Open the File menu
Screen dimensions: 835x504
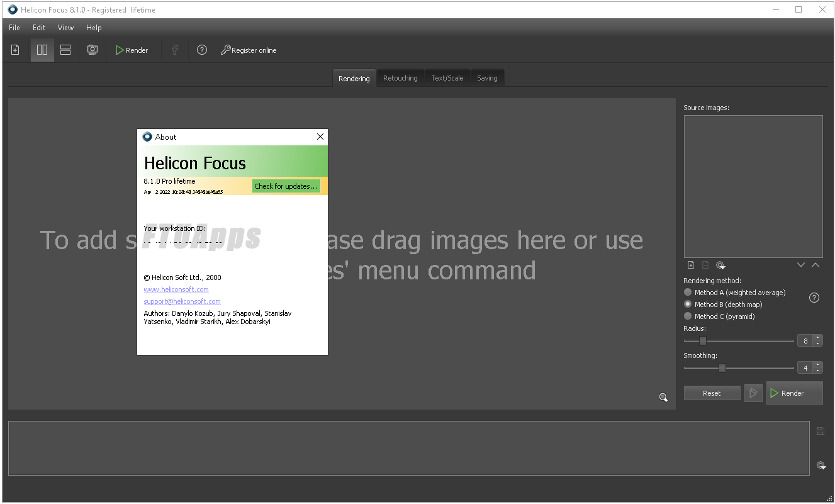click(14, 28)
